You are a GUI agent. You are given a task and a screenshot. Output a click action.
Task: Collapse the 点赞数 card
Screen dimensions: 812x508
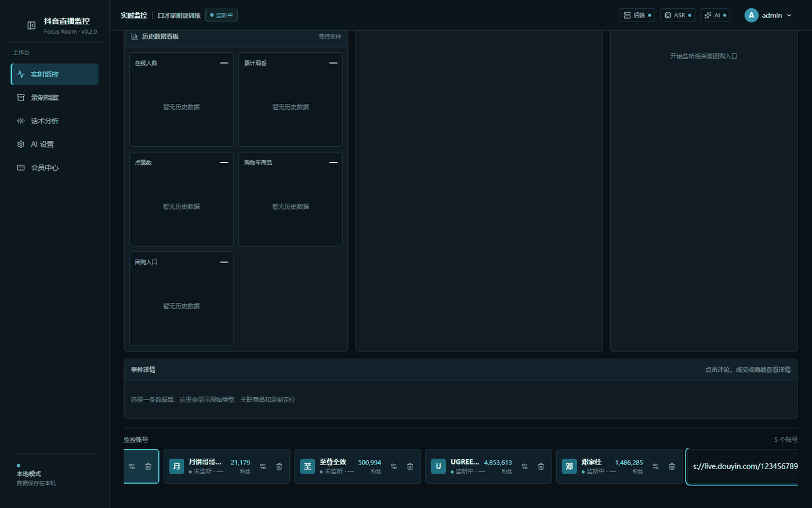(x=224, y=163)
